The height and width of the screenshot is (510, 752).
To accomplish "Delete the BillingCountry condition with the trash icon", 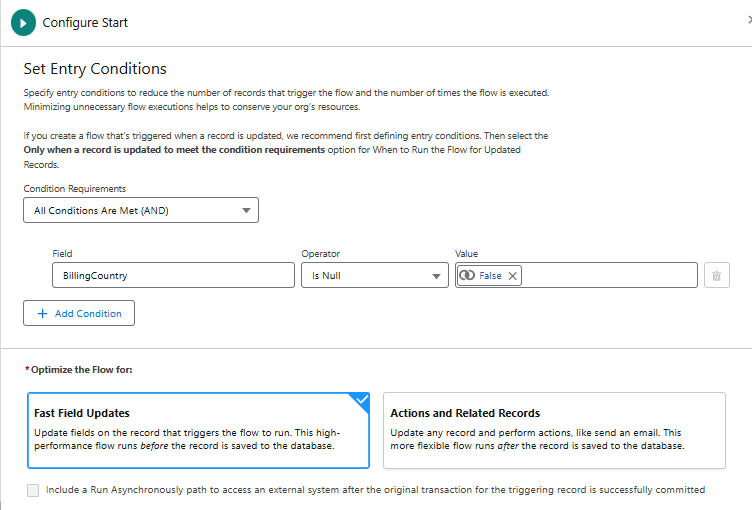I will [x=717, y=275].
